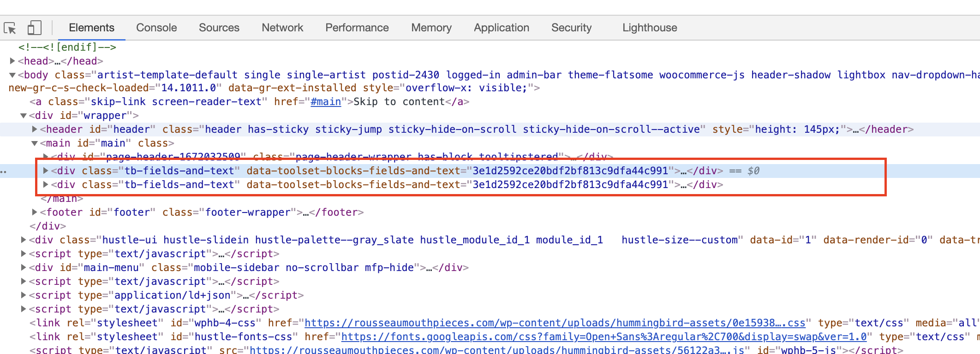
Task: Open the wphb-4-css hummingbird-assets stylesheet link
Action: click(555, 323)
